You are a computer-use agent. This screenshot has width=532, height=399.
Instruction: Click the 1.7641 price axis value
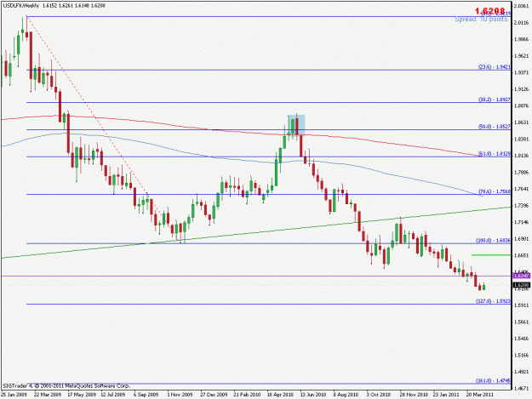click(522, 189)
